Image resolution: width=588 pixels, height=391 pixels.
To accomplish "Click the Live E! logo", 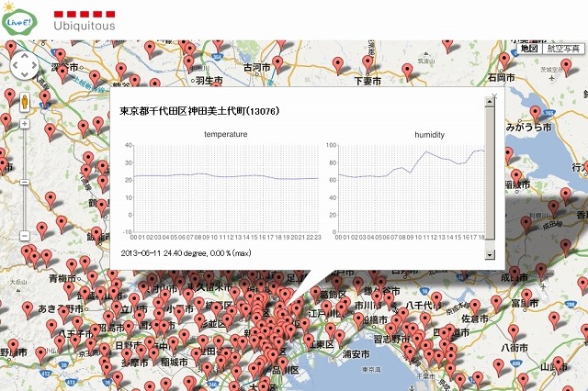I will 20,19.
